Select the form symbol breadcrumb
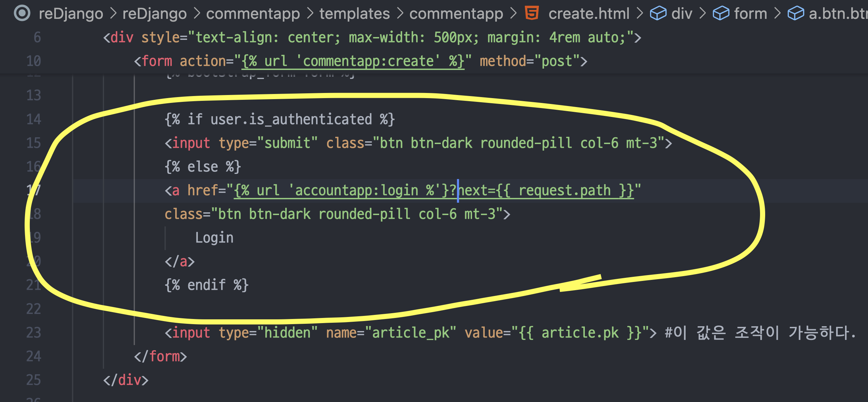Viewport: 868px width, 402px height. pos(750,14)
